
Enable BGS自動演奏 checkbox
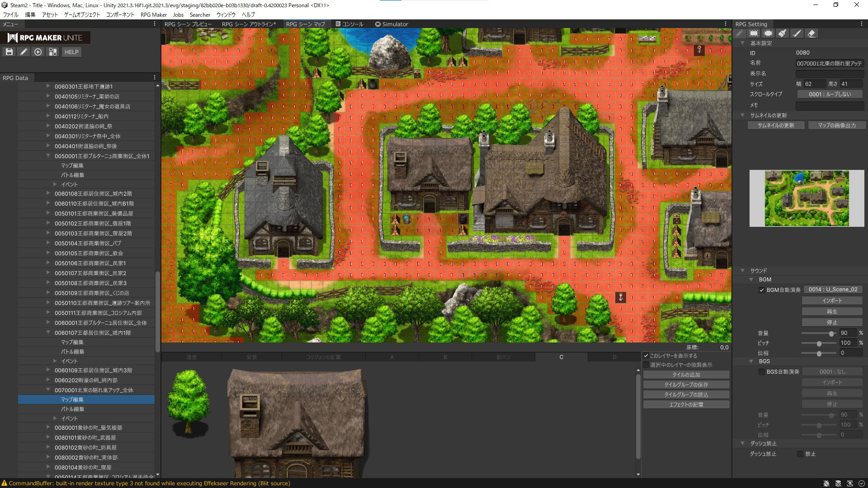click(x=762, y=372)
